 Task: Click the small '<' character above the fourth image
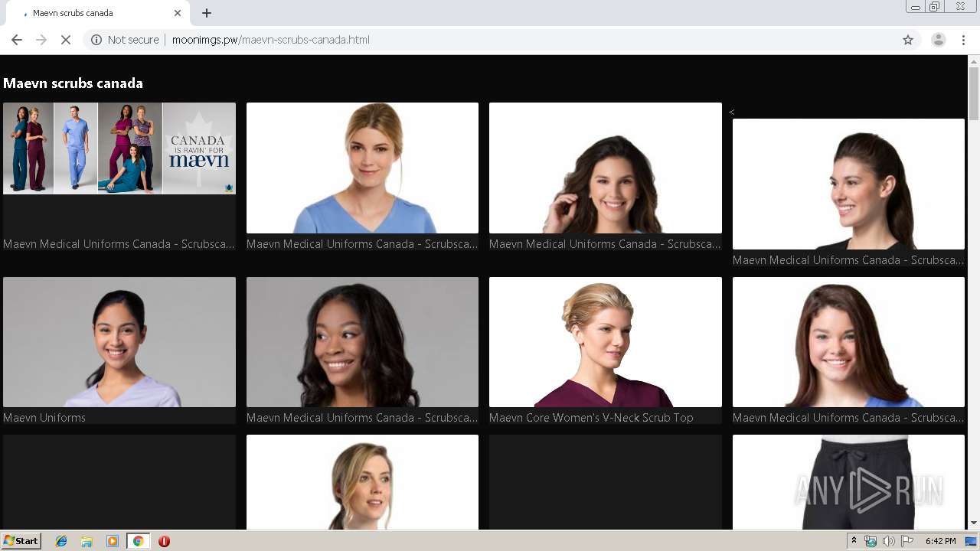[732, 112]
